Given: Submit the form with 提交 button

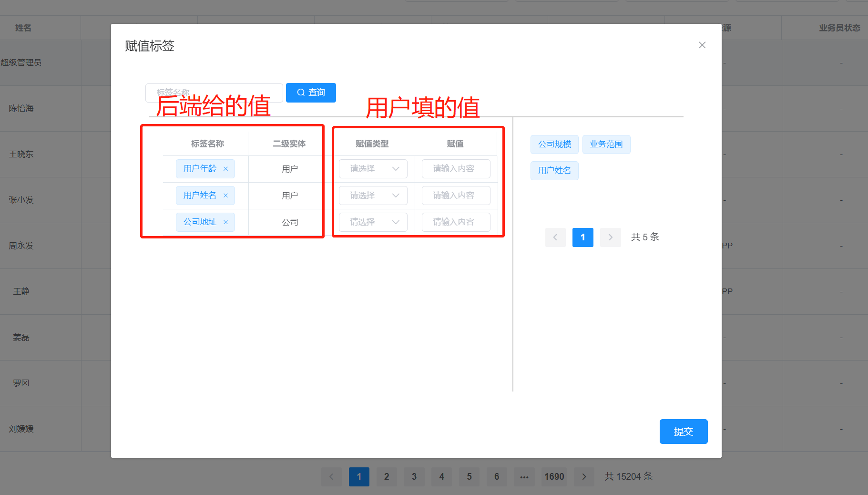Looking at the screenshot, I should pyautogui.click(x=684, y=432).
